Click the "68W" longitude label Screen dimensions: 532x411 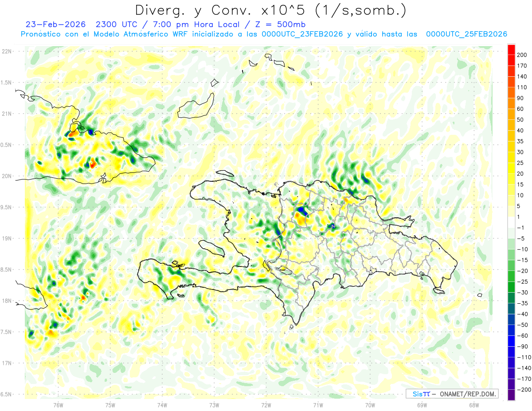[x=473, y=405]
